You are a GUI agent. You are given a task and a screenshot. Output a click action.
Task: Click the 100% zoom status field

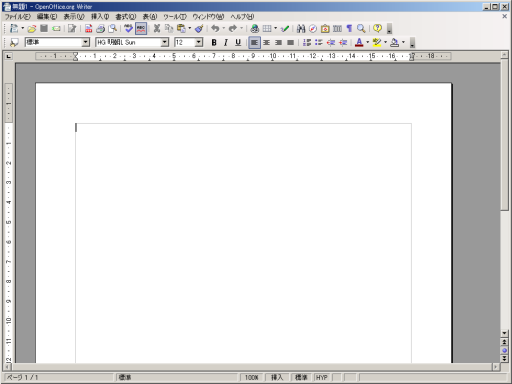click(x=252, y=377)
